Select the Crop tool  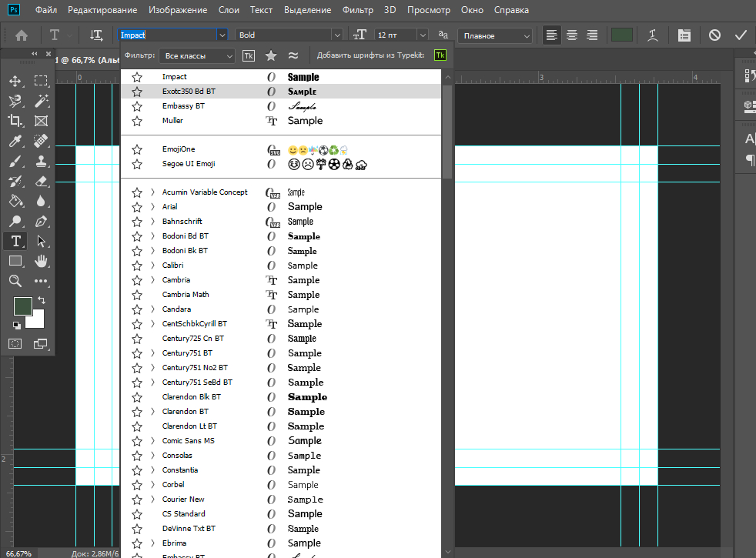click(x=15, y=121)
